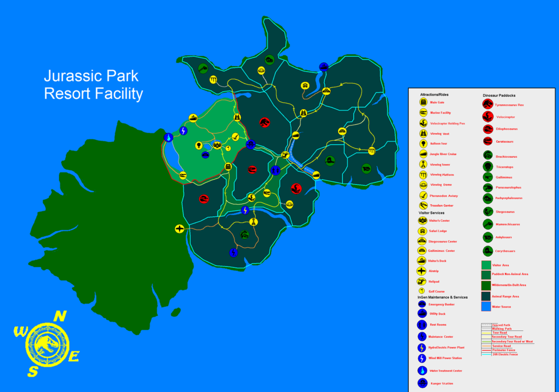Select the Rest Rooms marker on the map
559x392 pixels.
(x=275, y=170)
